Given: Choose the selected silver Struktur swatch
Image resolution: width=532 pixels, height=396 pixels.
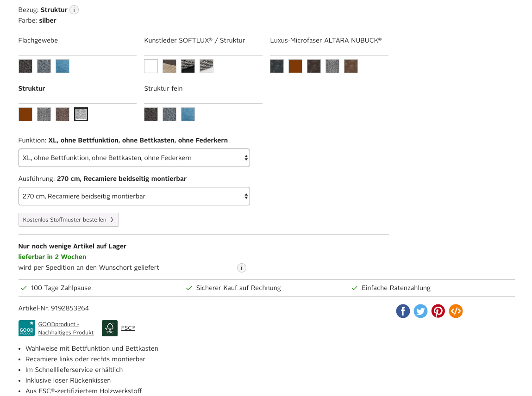Looking at the screenshot, I should [x=81, y=114].
